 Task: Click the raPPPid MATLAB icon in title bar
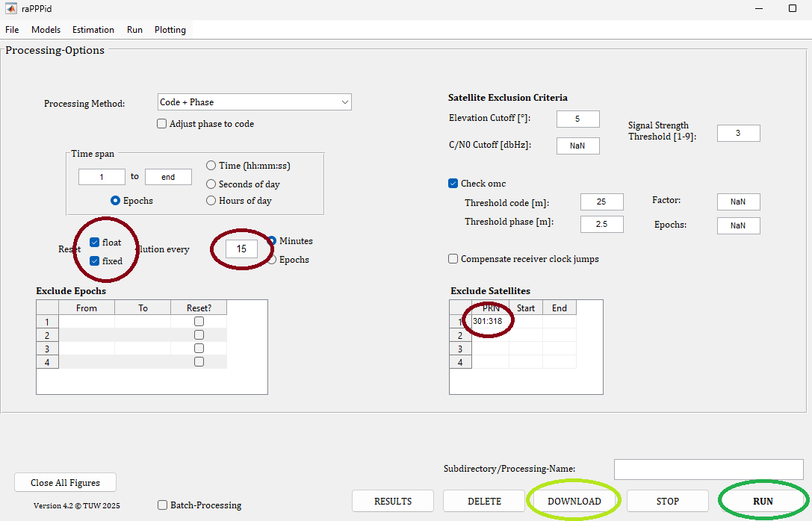point(11,9)
